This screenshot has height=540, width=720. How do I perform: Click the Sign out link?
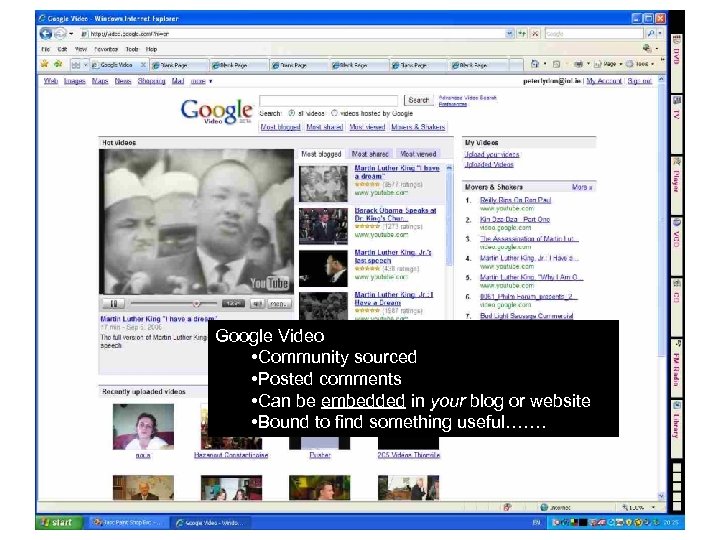640,81
